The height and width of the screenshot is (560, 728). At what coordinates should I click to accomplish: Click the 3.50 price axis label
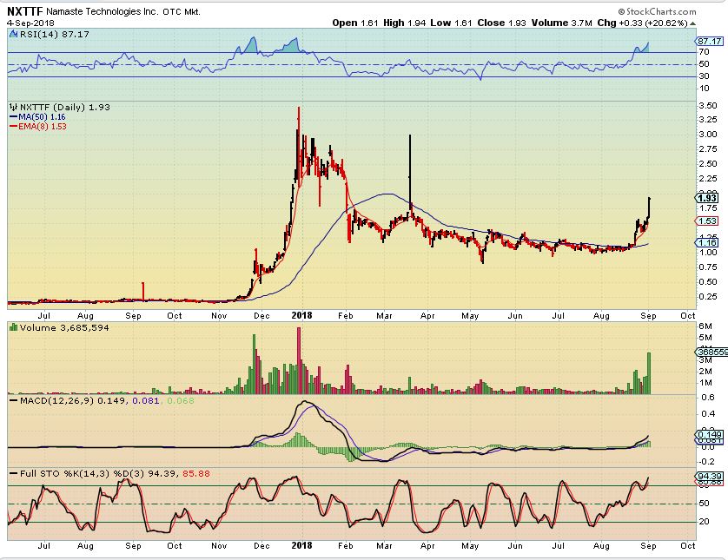pyautogui.click(x=708, y=105)
